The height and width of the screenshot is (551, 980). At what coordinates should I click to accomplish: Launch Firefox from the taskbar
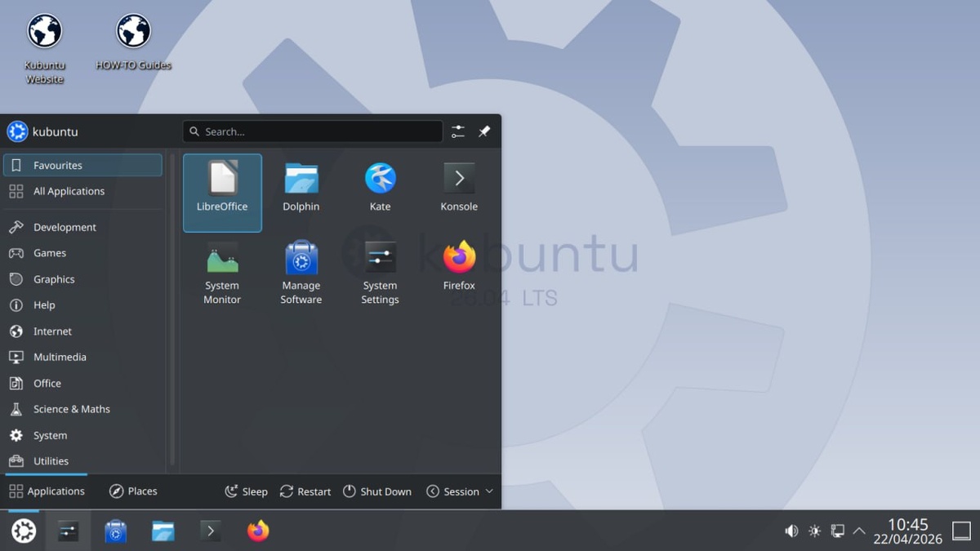coord(258,531)
